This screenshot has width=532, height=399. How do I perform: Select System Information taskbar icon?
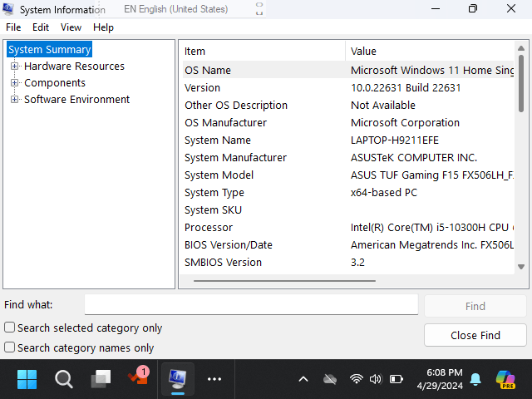(178, 379)
